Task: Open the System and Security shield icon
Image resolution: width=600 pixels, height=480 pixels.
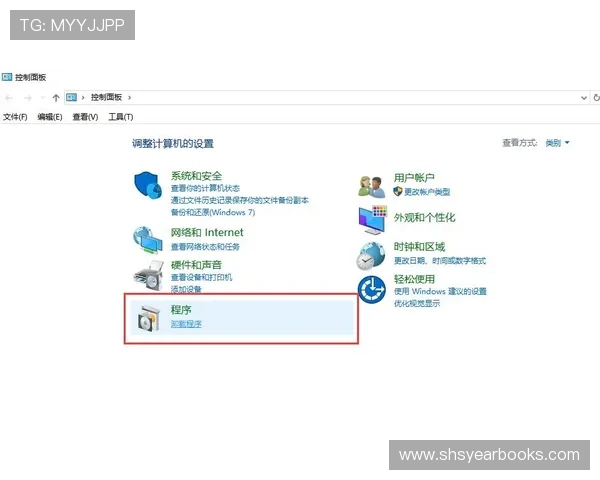Action: 148,185
